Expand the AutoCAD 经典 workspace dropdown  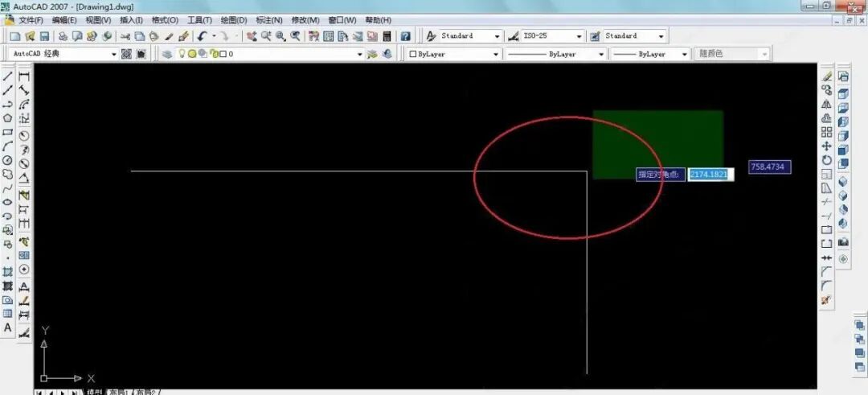114,54
